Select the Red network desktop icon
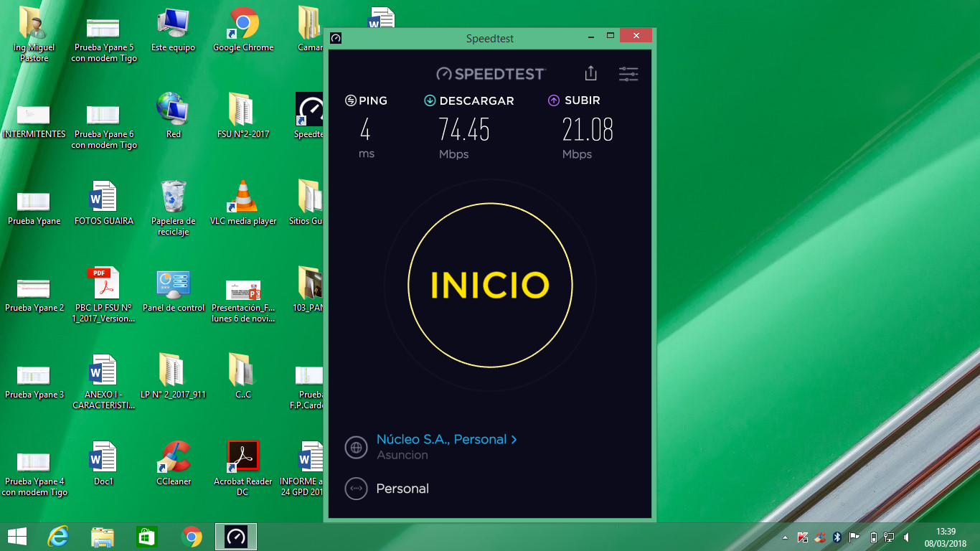This screenshot has width=980, height=551. click(173, 116)
